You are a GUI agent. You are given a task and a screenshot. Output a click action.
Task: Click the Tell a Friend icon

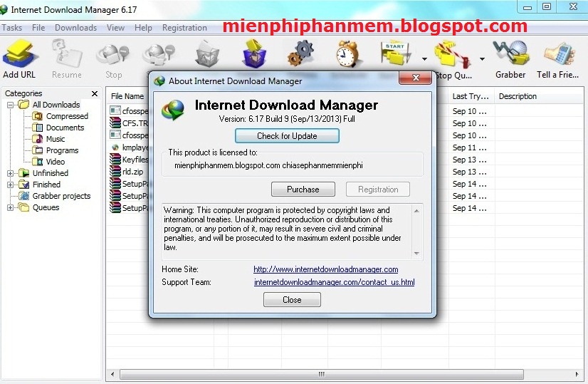click(x=559, y=54)
